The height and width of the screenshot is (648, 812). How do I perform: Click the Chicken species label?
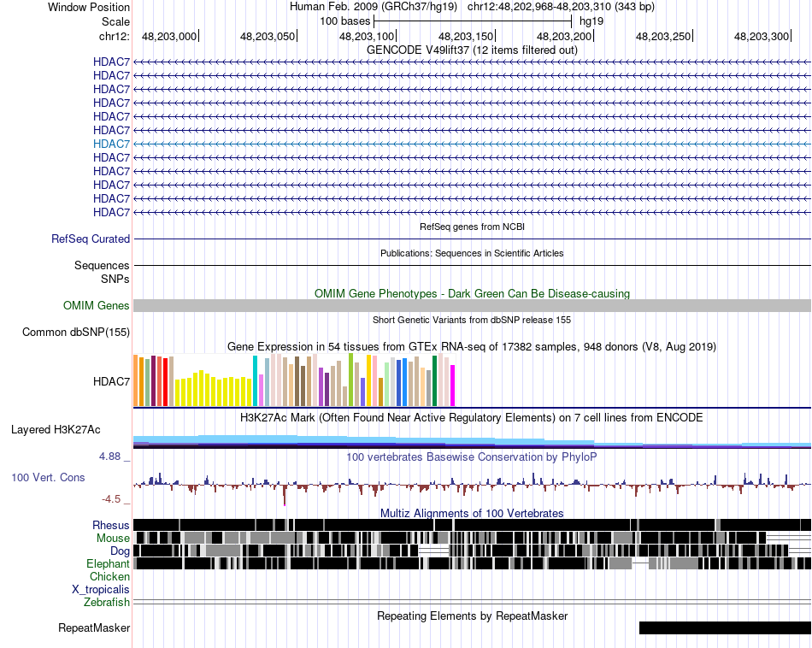coord(109,576)
